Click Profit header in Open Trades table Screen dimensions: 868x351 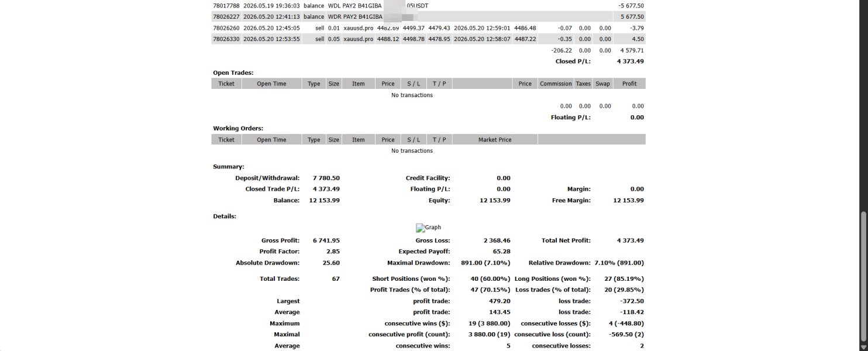tap(629, 84)
